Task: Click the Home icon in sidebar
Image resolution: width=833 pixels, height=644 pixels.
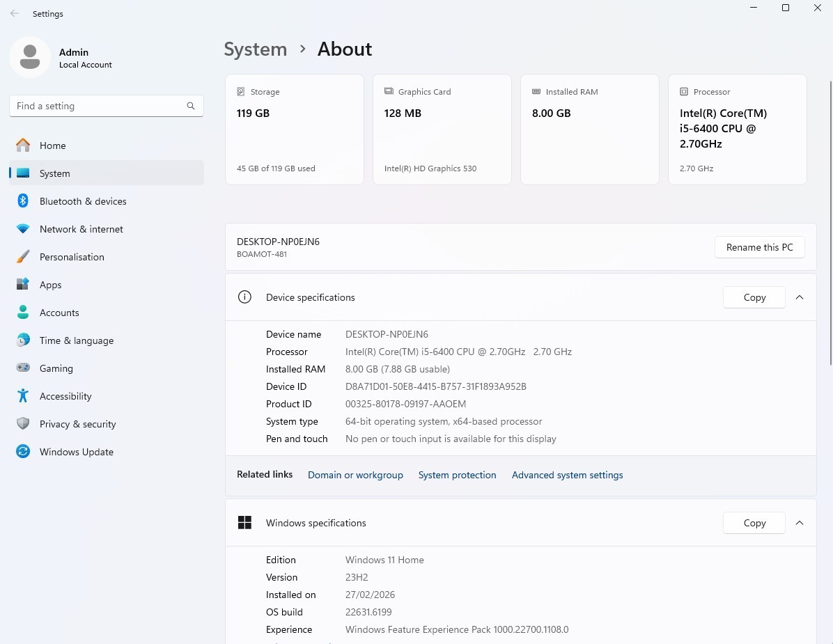Action: tap(23, 146)
